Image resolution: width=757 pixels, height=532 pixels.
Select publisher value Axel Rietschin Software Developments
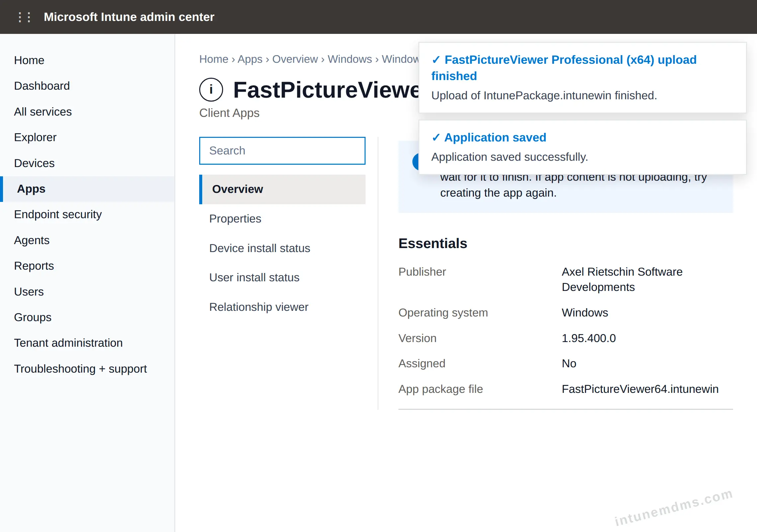[622, 279]
